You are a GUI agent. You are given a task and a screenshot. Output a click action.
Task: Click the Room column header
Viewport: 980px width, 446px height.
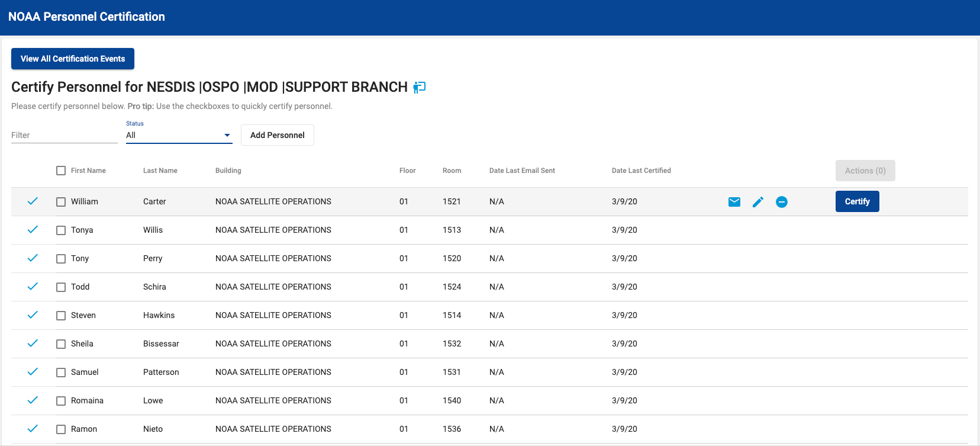[452, 171]
